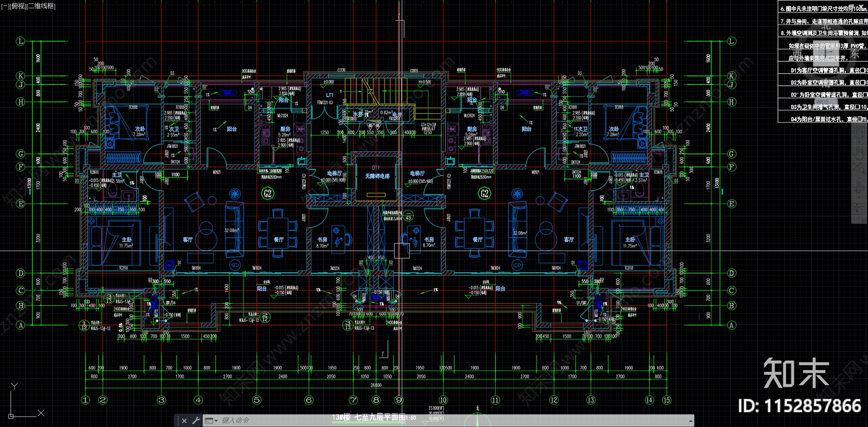Screen dimensions: 868x427
Task: Select the 无障碍电梯 label
Action: pos(377,176)
